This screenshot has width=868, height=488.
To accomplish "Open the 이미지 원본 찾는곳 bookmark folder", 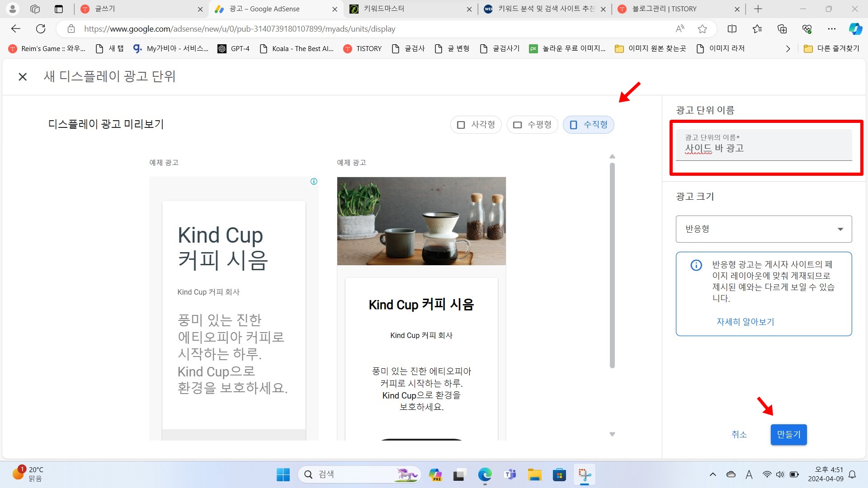I will click(x=651, y=49).
